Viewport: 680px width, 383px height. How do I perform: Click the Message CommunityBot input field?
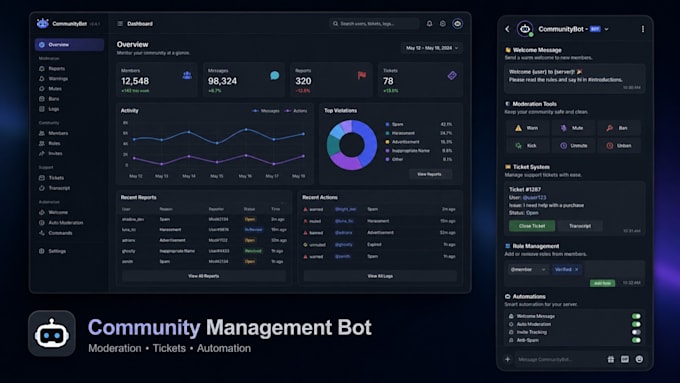(x=559, y=359)
